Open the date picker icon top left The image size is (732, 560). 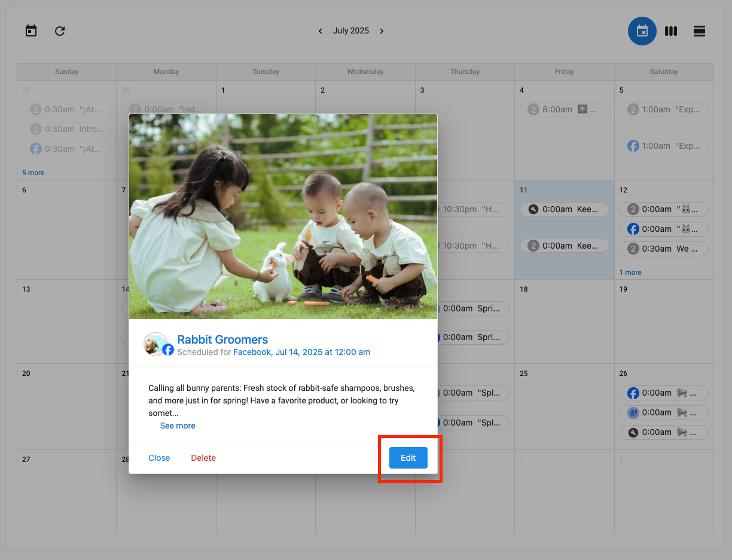point(30,30)
